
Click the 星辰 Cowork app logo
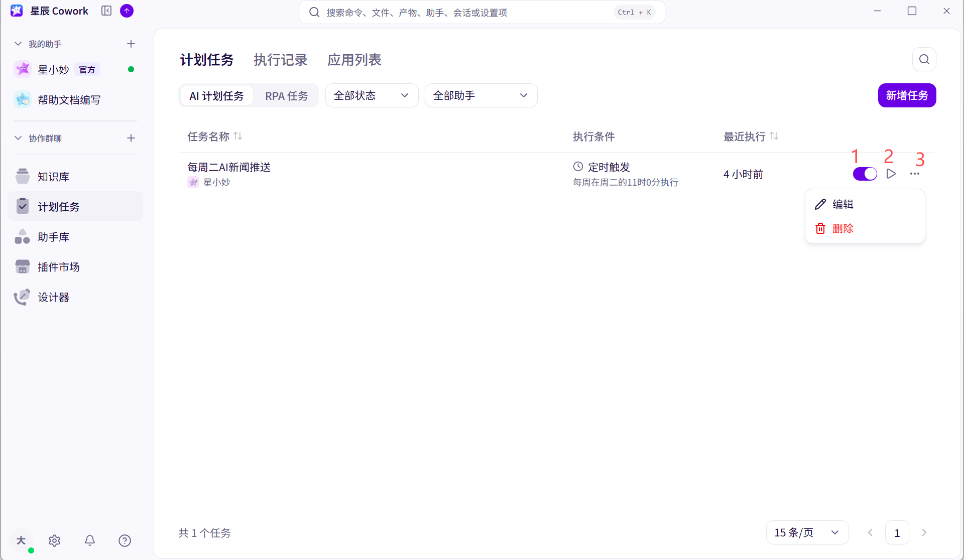coord(17,11)
